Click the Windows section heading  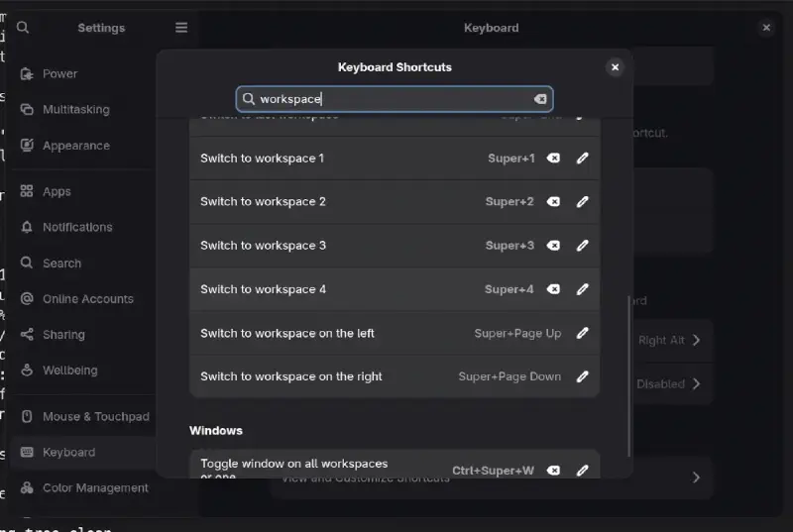click(216, 430)
